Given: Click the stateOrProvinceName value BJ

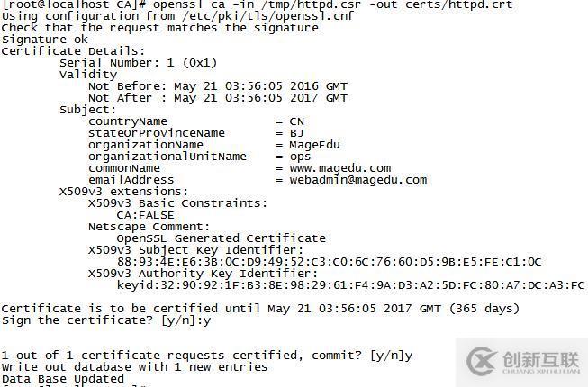Looking at the screenshot, I should pos(296,133).
